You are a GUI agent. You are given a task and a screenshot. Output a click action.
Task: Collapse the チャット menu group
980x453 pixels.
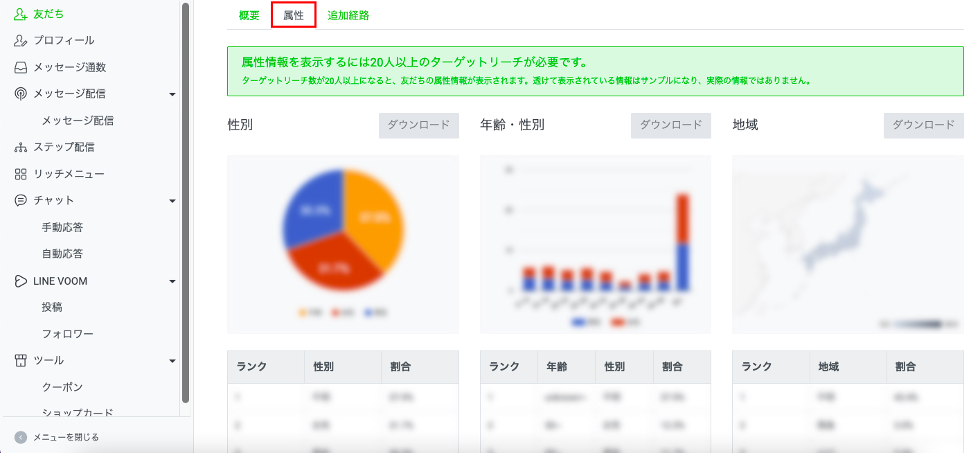coord(172,200)
